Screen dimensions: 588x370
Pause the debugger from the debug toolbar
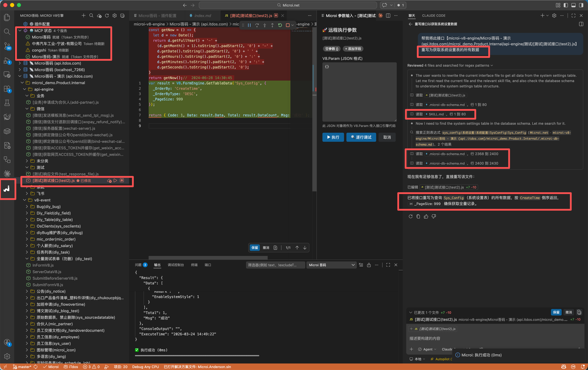pos(249,25)
